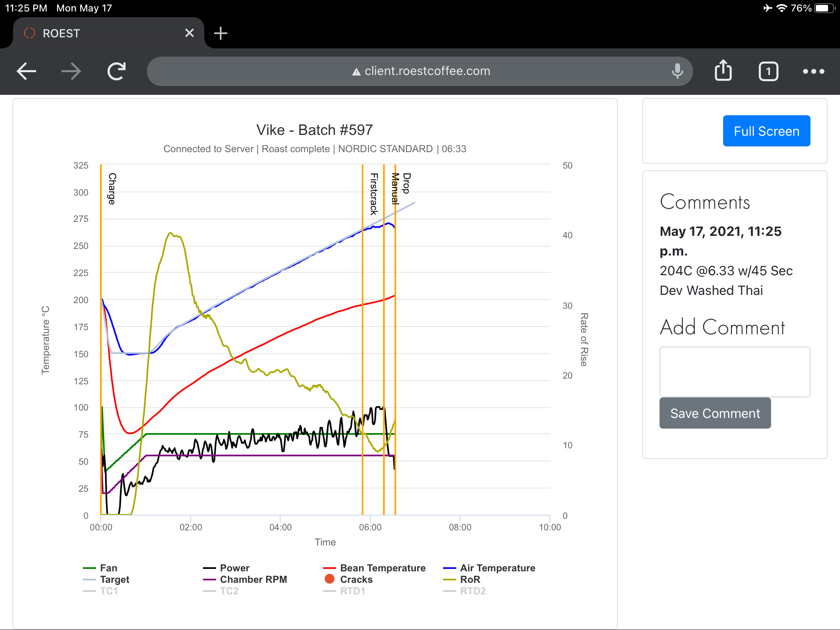Enable the hidden RTD1 legend series
840x630 pixels.
(344, 591)
